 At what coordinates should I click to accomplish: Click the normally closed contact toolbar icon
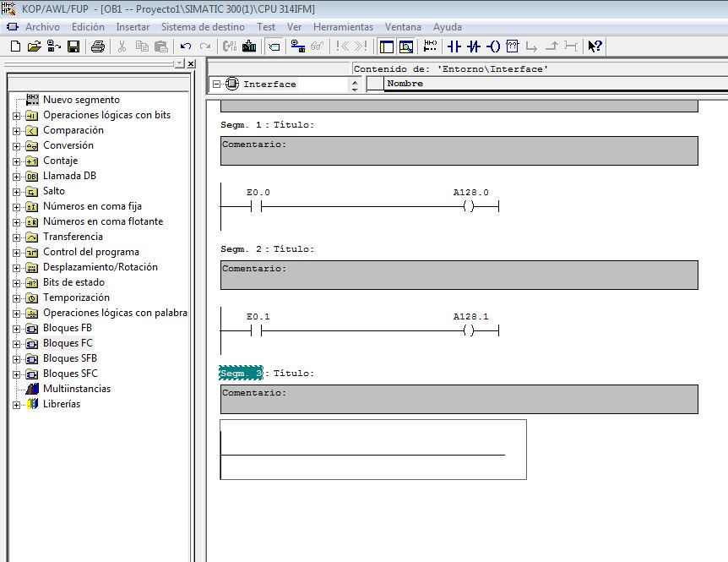coord(474,46)
